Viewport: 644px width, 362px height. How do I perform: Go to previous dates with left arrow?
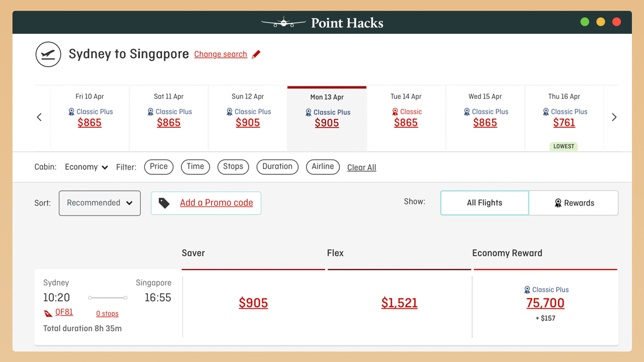click(x=39, y=117)
